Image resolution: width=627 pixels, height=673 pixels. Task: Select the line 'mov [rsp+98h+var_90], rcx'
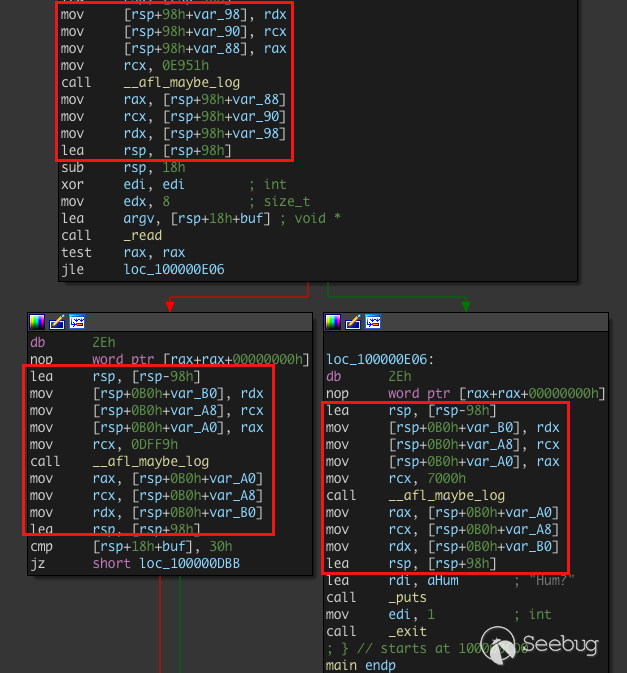[x=173, y=32]
